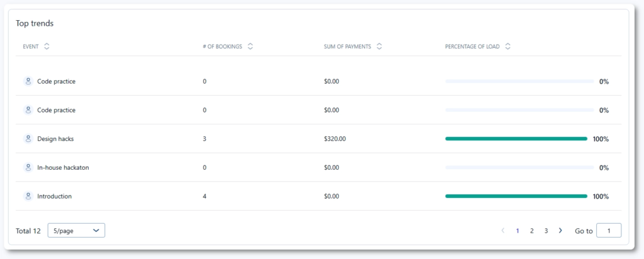
Task: Click the Design hacks 100% load bar
Action: (x=516, y=139)
